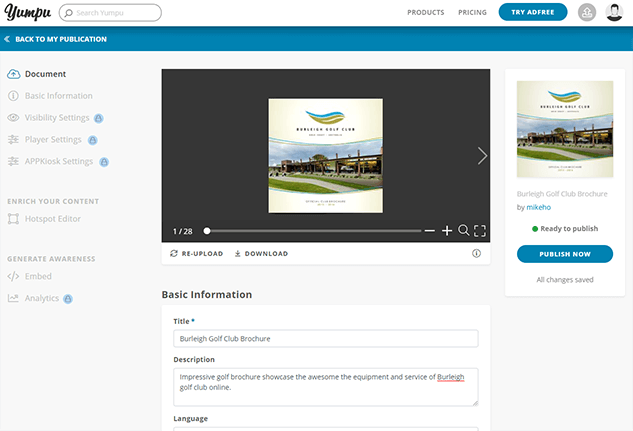633x431 pixels.
Task: Click the back arrow chevron icon
Action: tap(7, 39)
